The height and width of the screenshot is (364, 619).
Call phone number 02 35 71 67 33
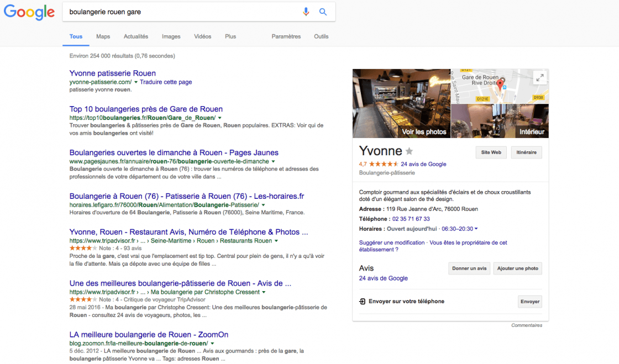point(411,219)
